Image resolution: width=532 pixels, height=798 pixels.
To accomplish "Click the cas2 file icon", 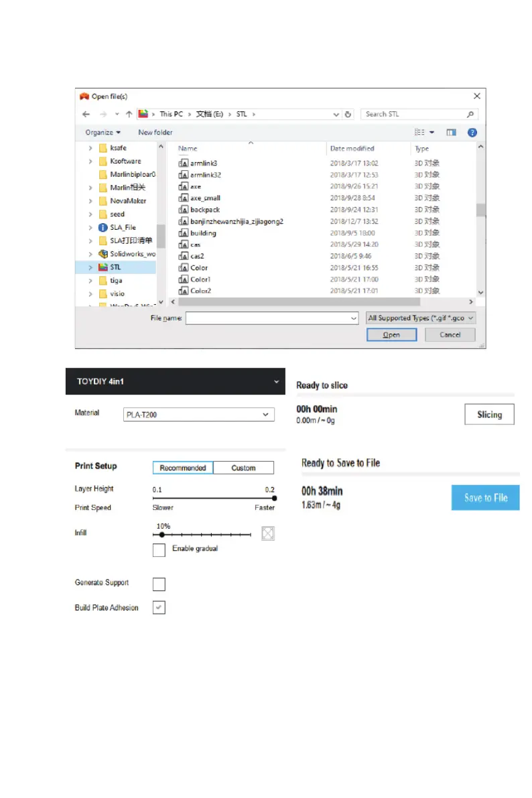I will [184, 256].
